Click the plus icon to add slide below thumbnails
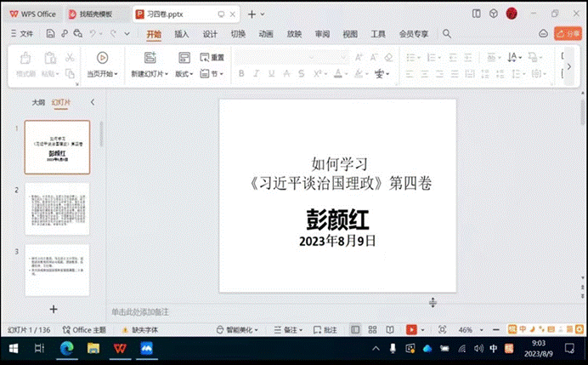The width and height of the screenshot is (588, 365). [x=54, y=309]
